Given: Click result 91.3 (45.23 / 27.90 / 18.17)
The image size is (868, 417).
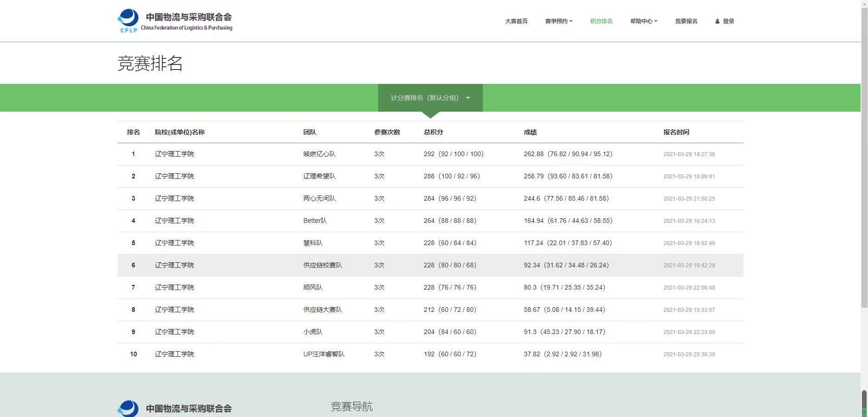Looking at the screenshot, I should pos(564,332).
